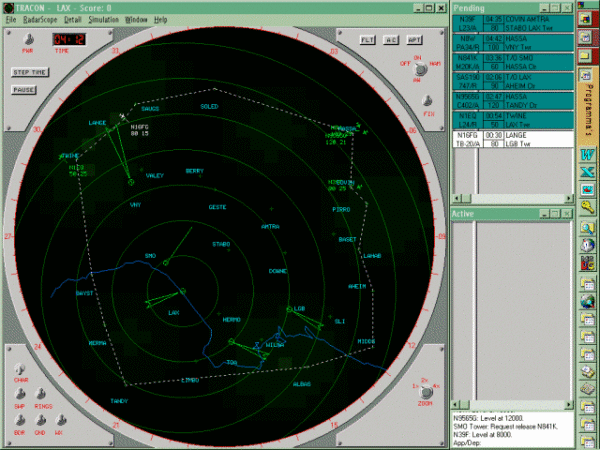The image size is (600, 450).
Task: Click the TRACON app icon in title bar
Action: click(x=7, y=7)
